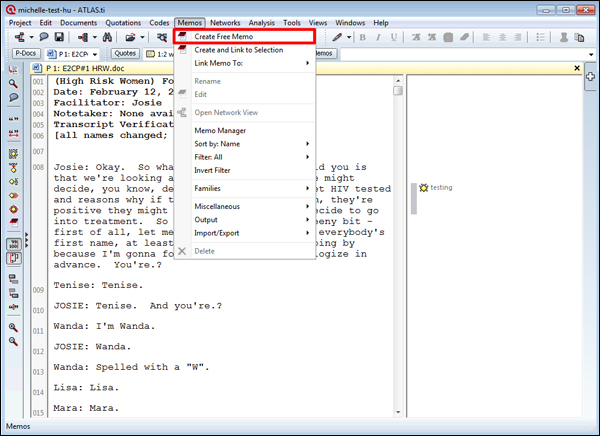Toggle the line numbers button in sidebar

[x=14, y=243]
